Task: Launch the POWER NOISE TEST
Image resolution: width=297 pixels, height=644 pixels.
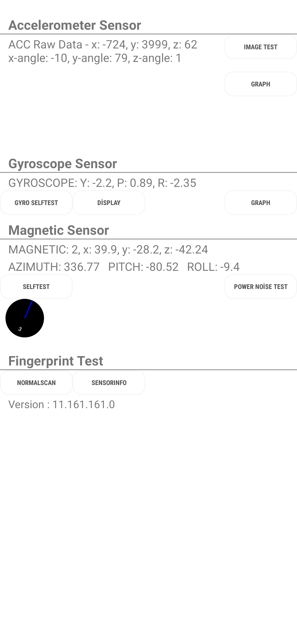Action: click(260, 286)
